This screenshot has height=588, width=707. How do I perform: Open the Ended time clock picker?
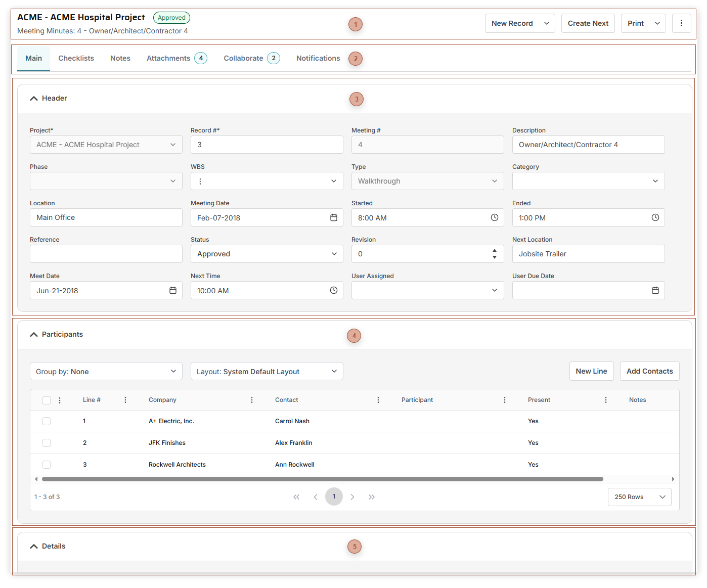click(x=655, y=217)
